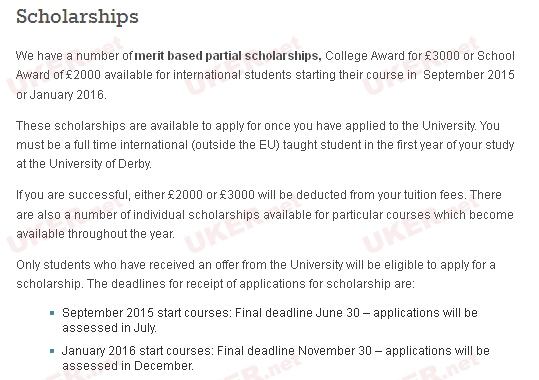Click the bullet icon before September 2015
The width and height of the screenshot is (539, 380).
point(52,313)
